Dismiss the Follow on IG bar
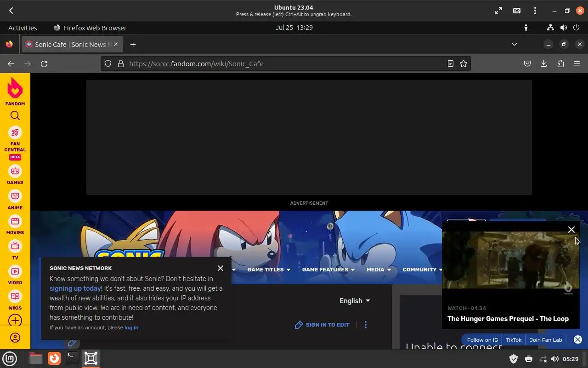 coord(578,339)
